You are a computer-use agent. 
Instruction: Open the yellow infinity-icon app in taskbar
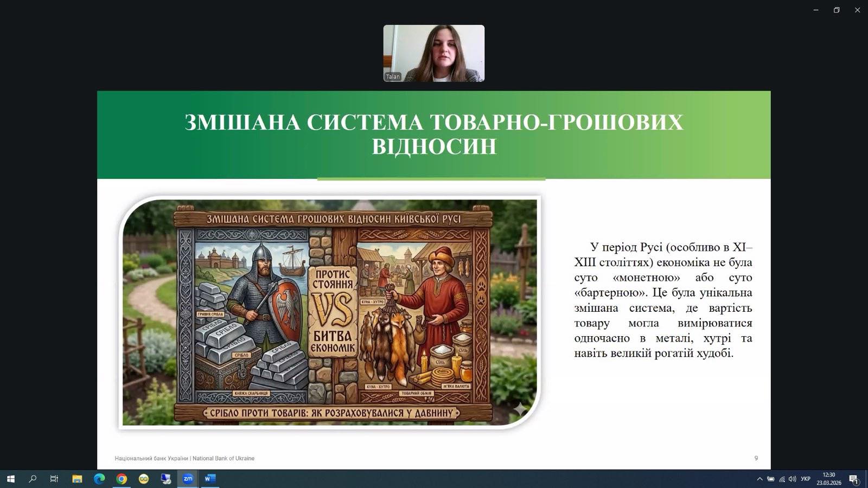pos(144,479)
